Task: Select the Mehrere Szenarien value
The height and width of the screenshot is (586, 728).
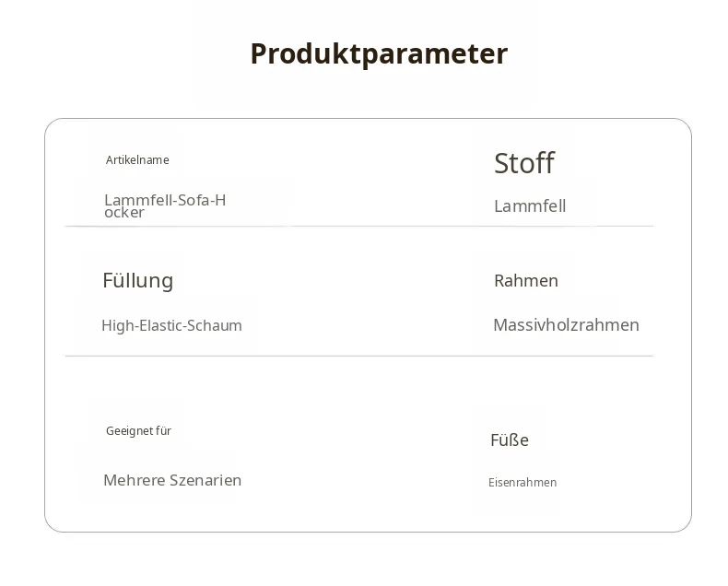Action: [172, 480]
